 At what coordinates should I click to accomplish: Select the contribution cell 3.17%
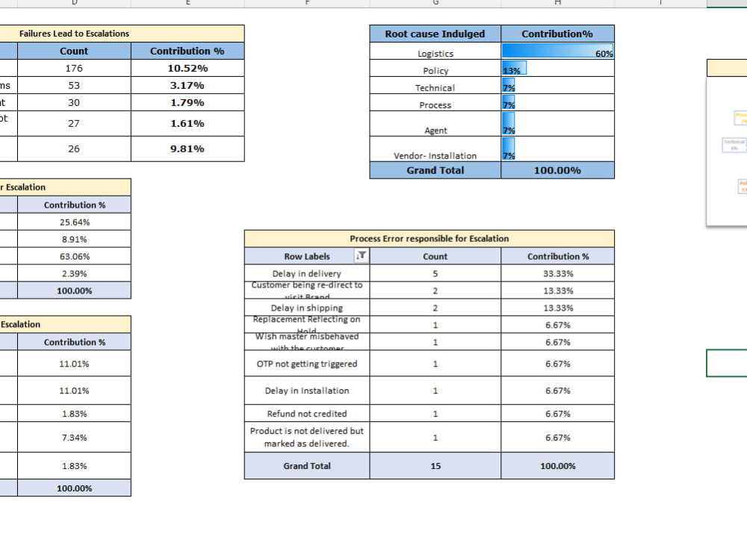pos(187,85)
